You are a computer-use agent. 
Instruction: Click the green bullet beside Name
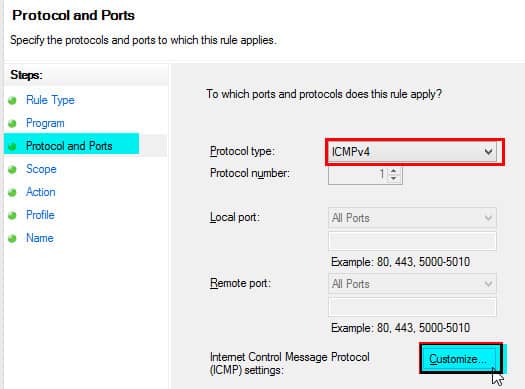[x=12, y=238]
